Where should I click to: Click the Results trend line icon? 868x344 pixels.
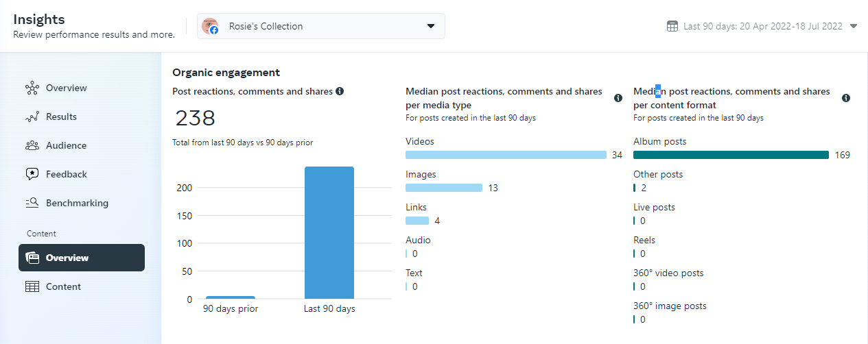[32, 116]
